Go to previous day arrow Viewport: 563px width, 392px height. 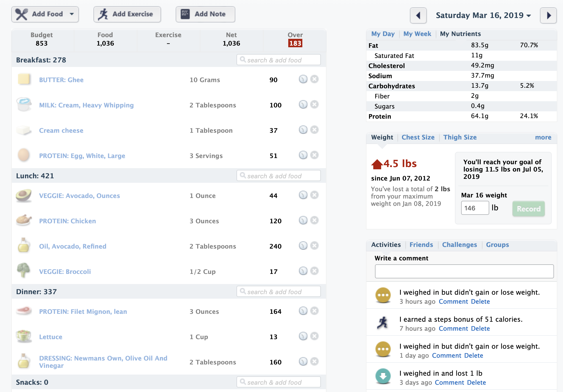click(x=418, y=15)
